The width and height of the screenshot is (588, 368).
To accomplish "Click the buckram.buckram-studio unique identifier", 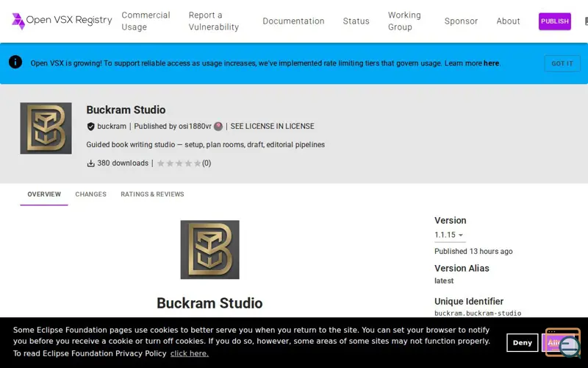I will point(478,314).
